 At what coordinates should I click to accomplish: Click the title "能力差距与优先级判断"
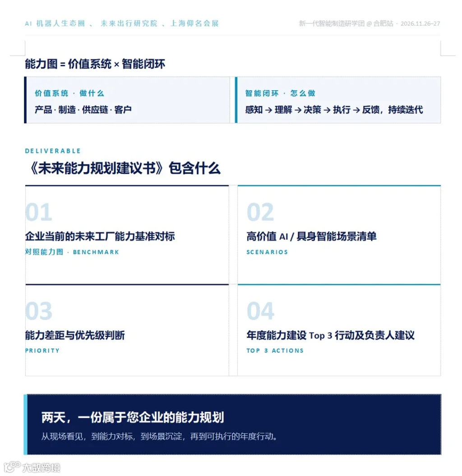point(75,335)
